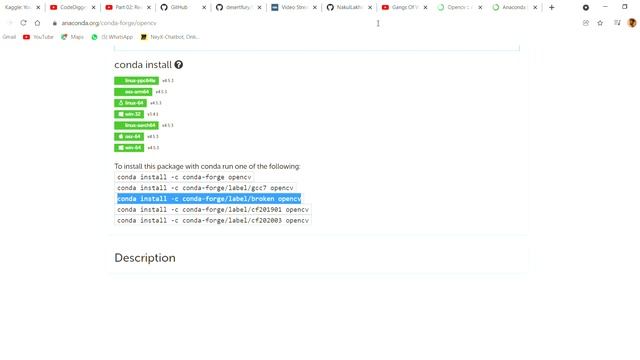Click the osx-64 platform badge
The height and width of the screenshot is (360, 640).
(x=129, y=136)
